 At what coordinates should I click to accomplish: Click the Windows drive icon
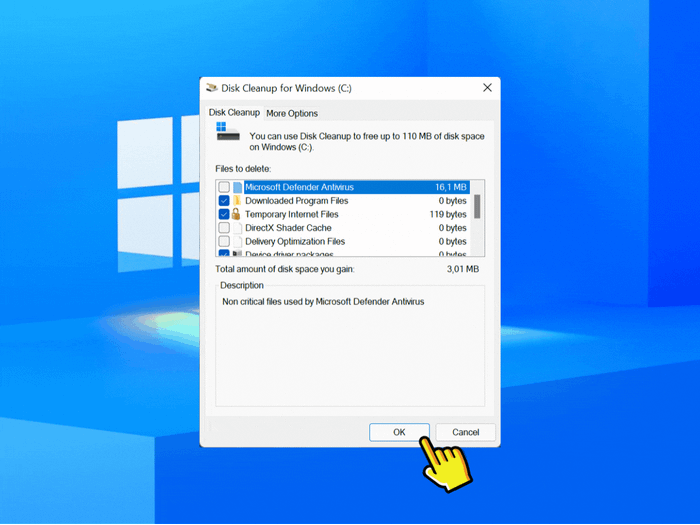228,132
